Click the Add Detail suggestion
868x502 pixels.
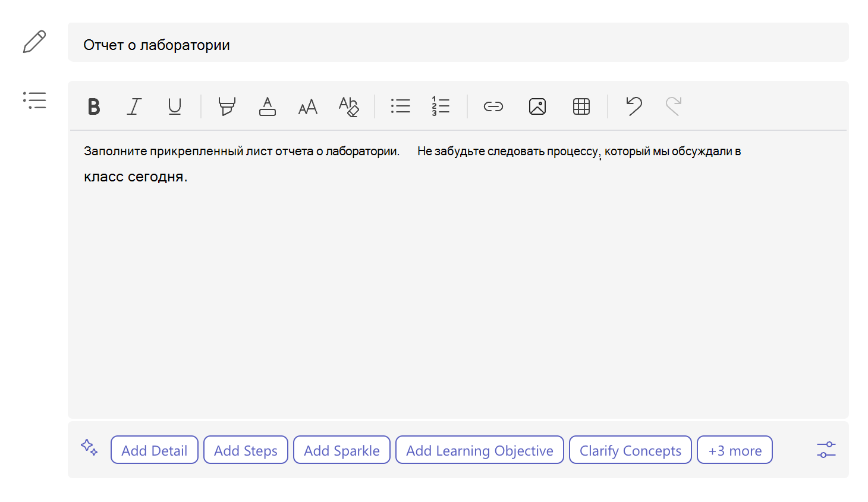(x=155, y=450)
